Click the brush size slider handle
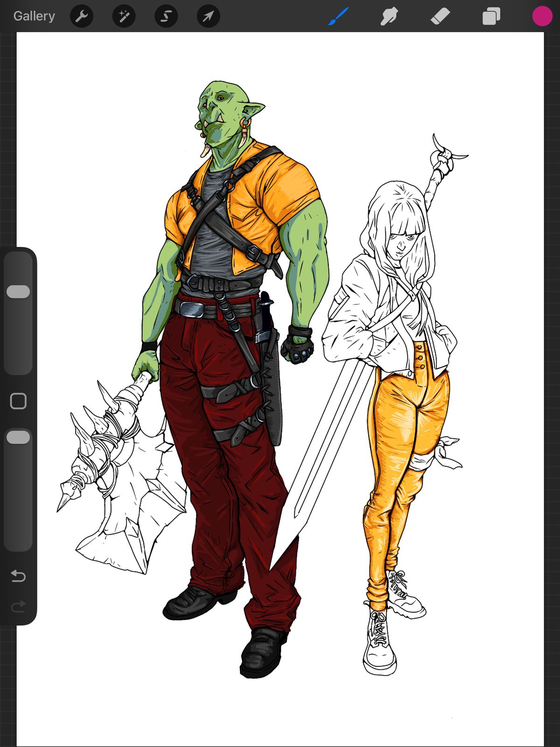This screenshot has height=747, width=560. 19,291
